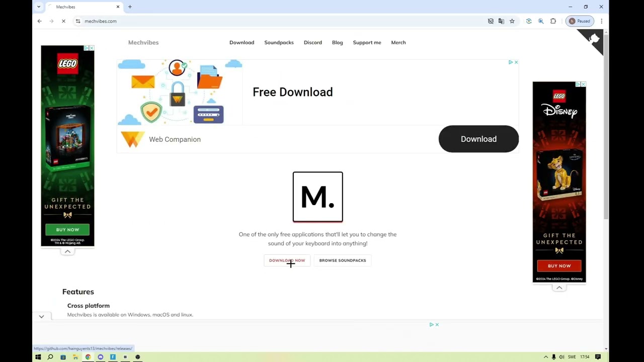The image size is (644, 362).
Task: Select the Mechvibes browser tab
Action: tap(84, 7)
